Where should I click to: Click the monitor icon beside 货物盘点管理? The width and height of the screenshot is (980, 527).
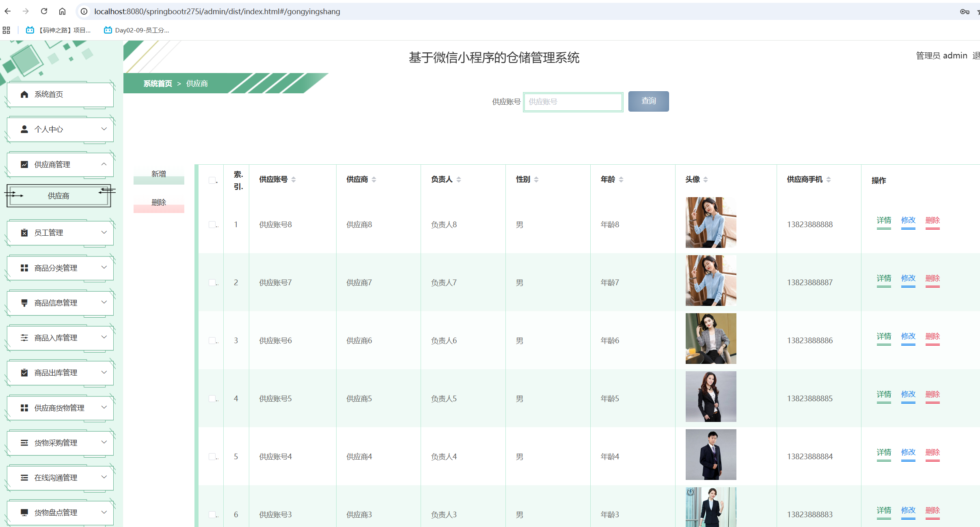tap(24, 512)
